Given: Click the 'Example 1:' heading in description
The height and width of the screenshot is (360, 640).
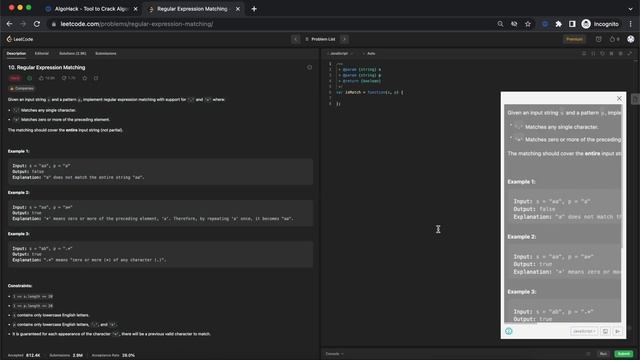Looking at the screenshot, I should pyautogui.click(x=19, y=151).
